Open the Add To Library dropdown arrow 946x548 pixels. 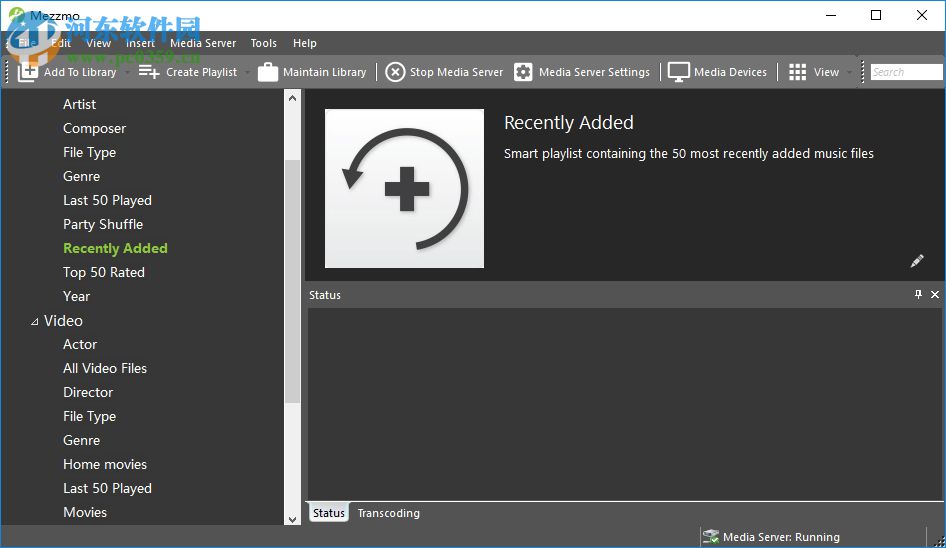126,72
